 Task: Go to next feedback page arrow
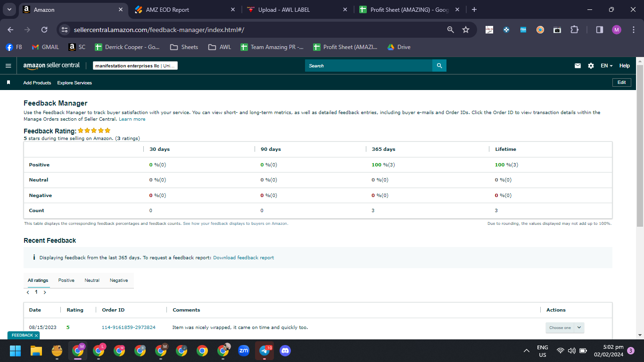tap(45, 292)
